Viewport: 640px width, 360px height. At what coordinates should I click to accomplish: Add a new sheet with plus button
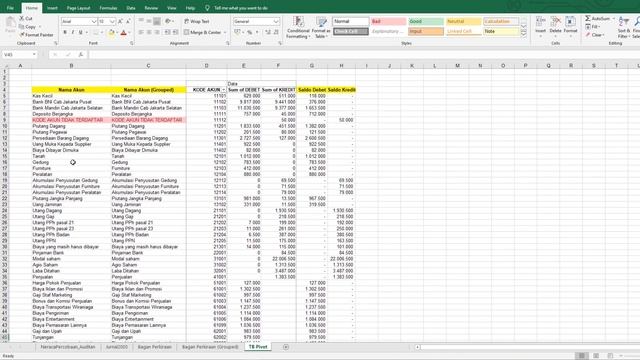(x=286, y=347)
